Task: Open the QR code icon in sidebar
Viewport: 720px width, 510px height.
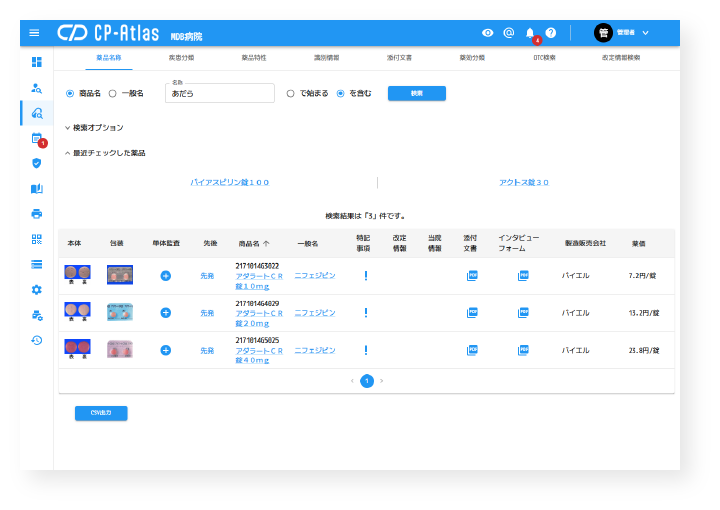Action: (x=37, y=239)
